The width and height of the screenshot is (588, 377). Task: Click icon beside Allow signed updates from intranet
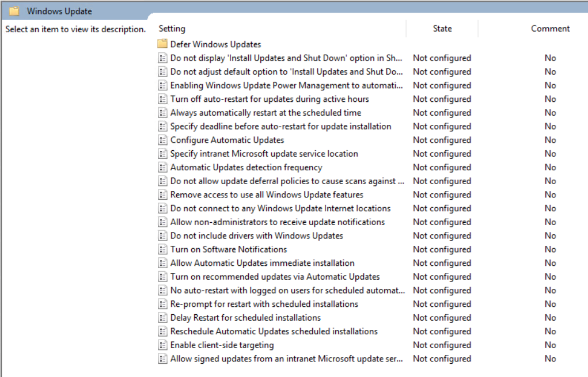click(162, 359)
